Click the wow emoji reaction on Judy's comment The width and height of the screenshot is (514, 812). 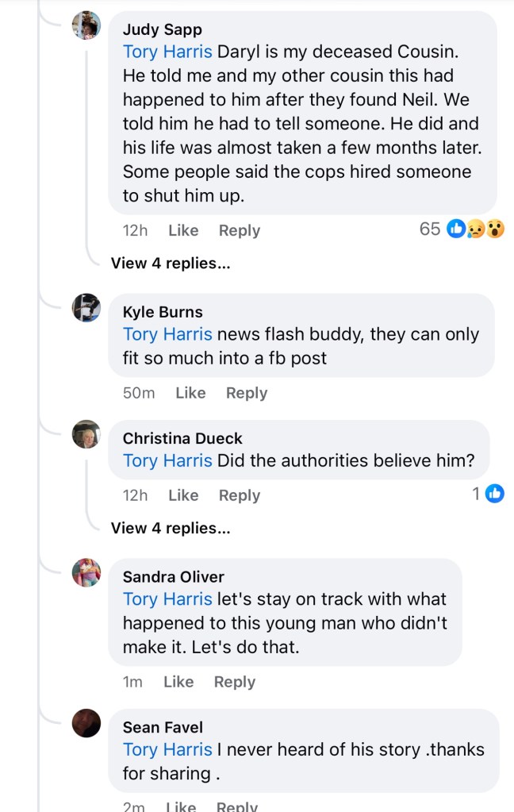(495, 229)
